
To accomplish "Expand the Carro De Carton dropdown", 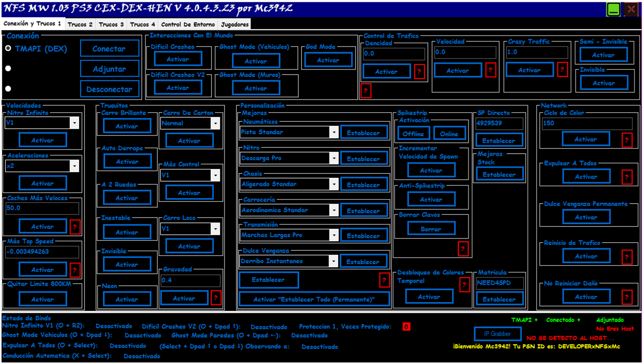I will click(215, 123).
